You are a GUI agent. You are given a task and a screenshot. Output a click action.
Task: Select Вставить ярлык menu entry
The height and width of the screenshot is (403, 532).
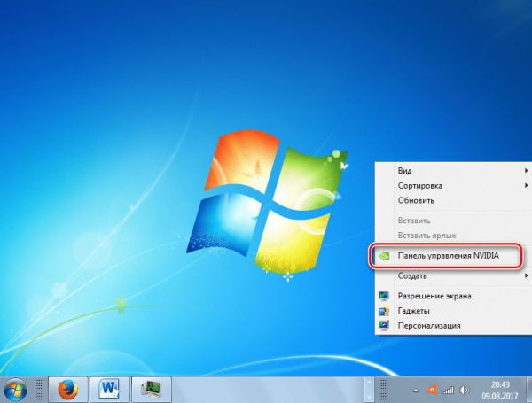pos(453,236)
